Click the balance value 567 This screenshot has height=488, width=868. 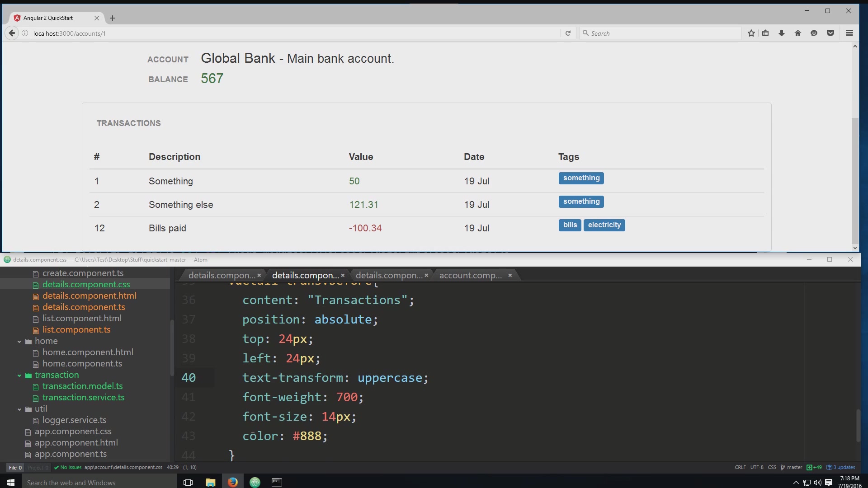(212, 79)
